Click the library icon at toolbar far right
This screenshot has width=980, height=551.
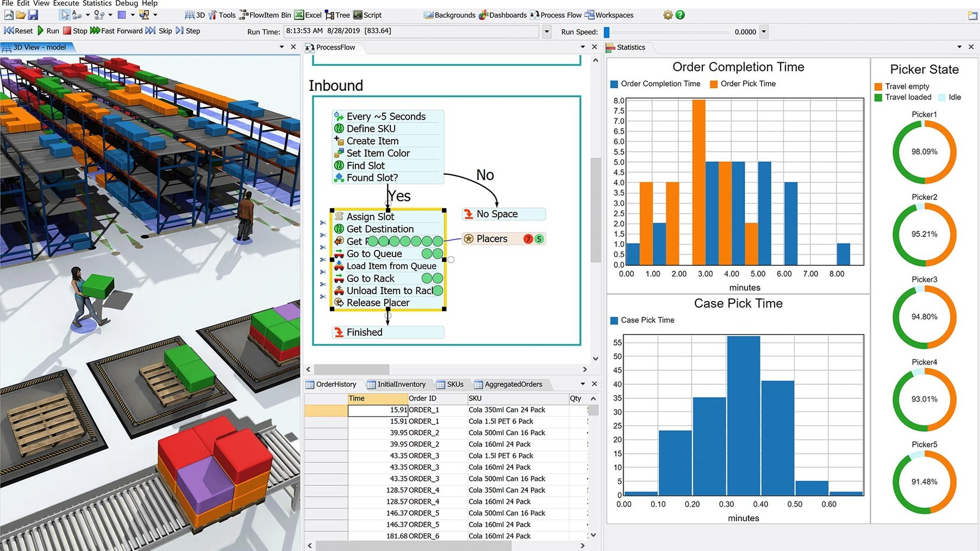click(972, 15)
